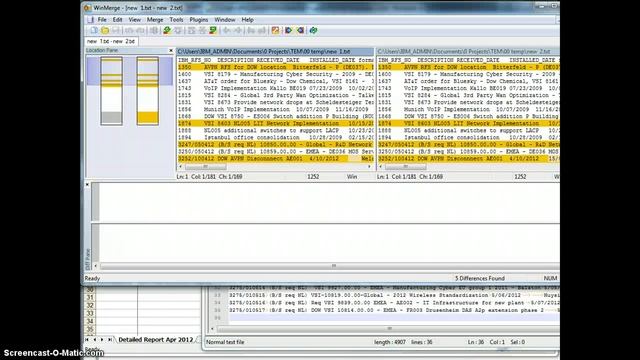This screenshot has height=360, width=640.
Task: Click the left file path header new 1.txt
Action: click(275, 51)
